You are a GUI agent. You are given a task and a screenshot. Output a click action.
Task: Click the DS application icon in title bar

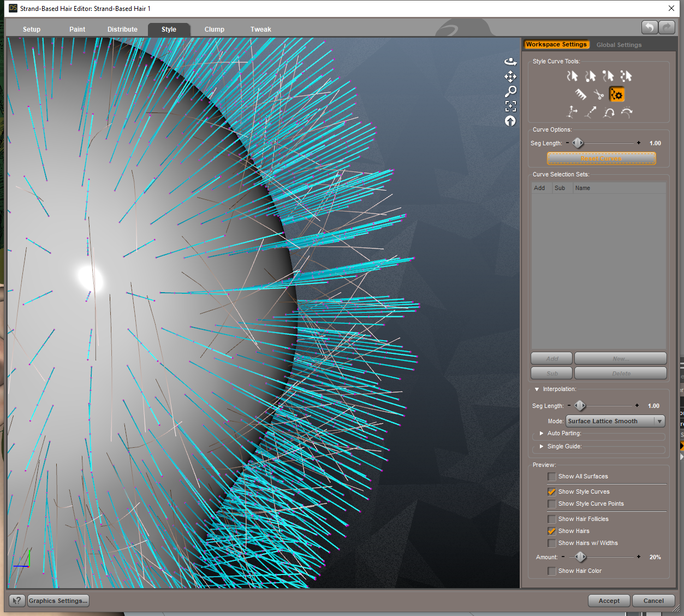(13, 8)
